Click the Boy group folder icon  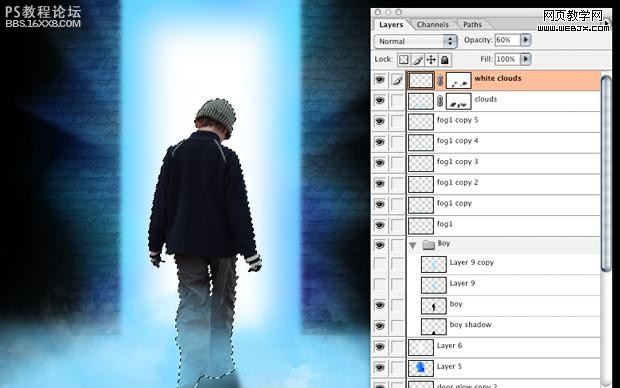pos(429,245)
